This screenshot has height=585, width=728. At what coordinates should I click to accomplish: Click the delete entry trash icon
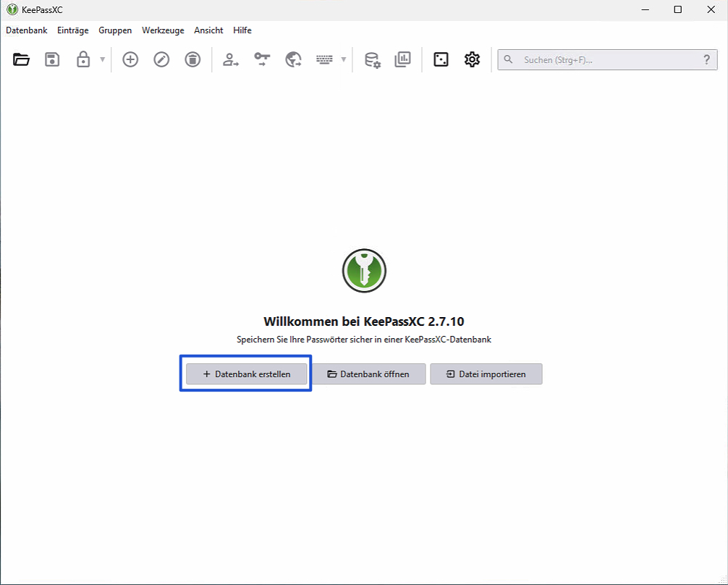[x=192, y=59]
